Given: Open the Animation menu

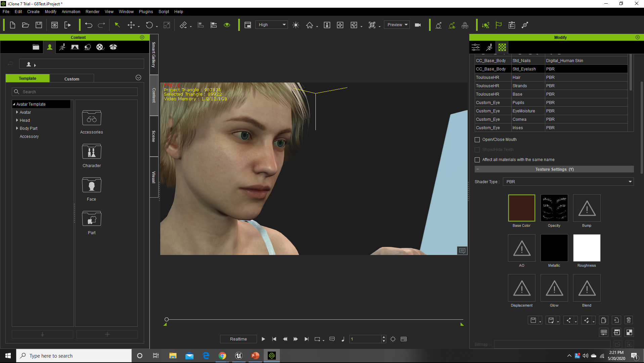Looking at the screenshot, I should click(x=71, y=12).
